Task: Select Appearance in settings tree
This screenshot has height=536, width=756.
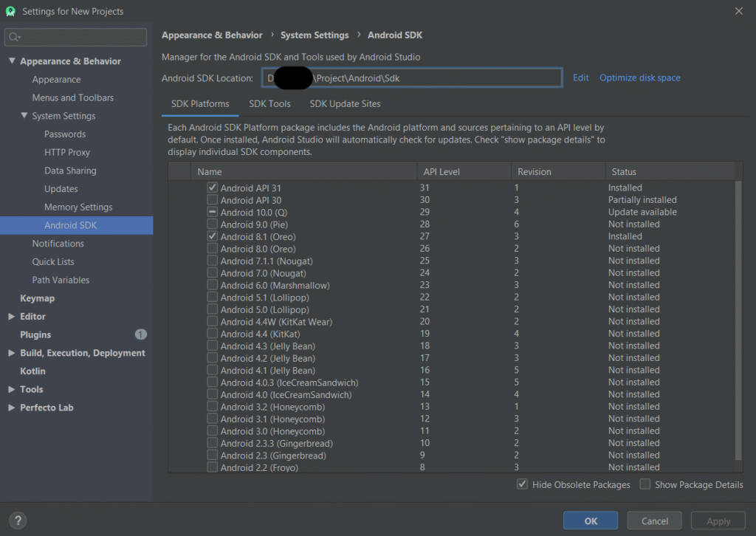Action: 56,80
